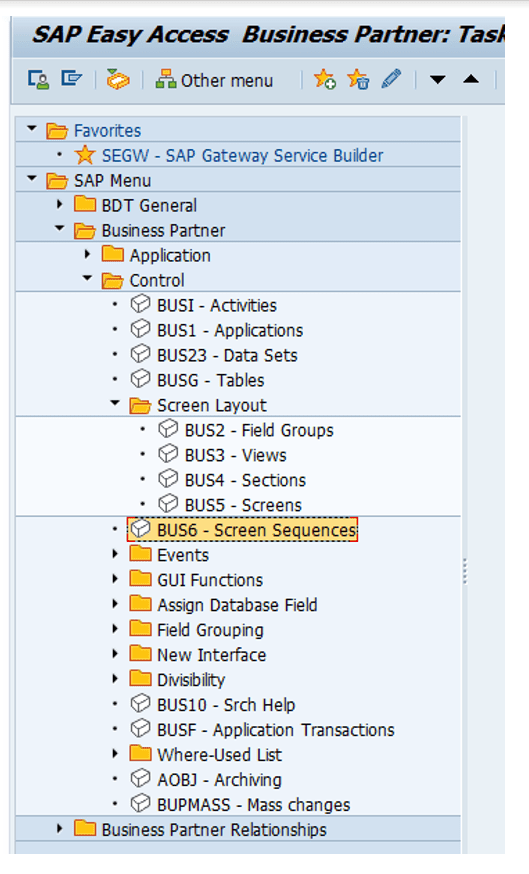Screen dimensions: 529x874
Task: Select BUS3 - Views transaction
Action: click(236, 455)
